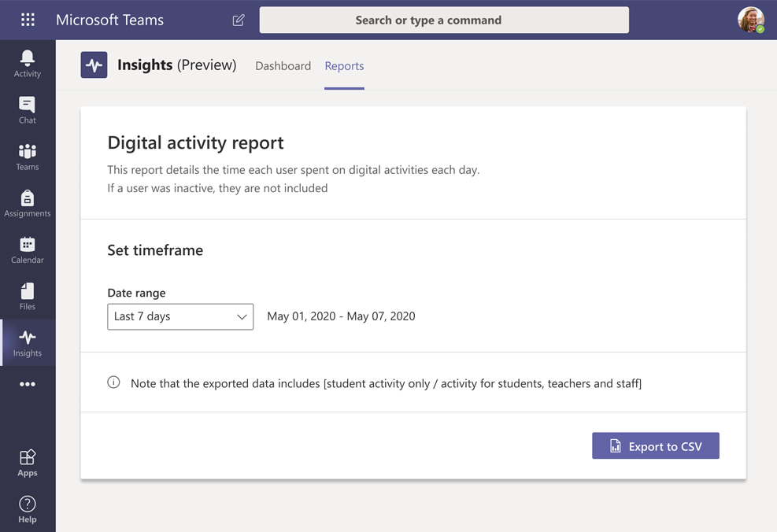Start a new chat with the compose icon

tap(238, 20)
